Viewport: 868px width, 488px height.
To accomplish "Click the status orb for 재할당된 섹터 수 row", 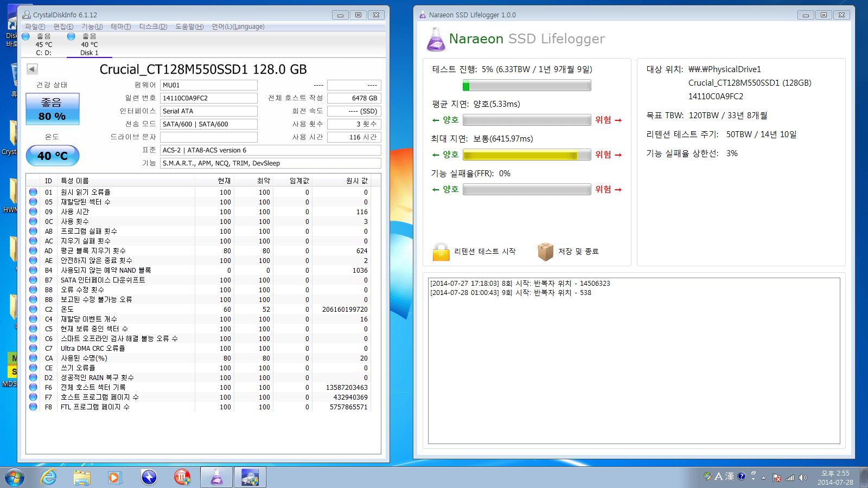I will click(x=33, y=202).
